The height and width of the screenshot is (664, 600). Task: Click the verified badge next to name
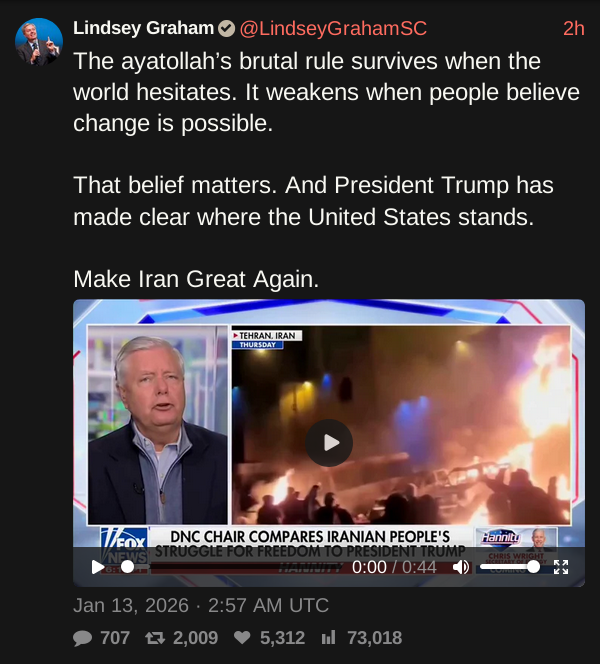(227, 29)
